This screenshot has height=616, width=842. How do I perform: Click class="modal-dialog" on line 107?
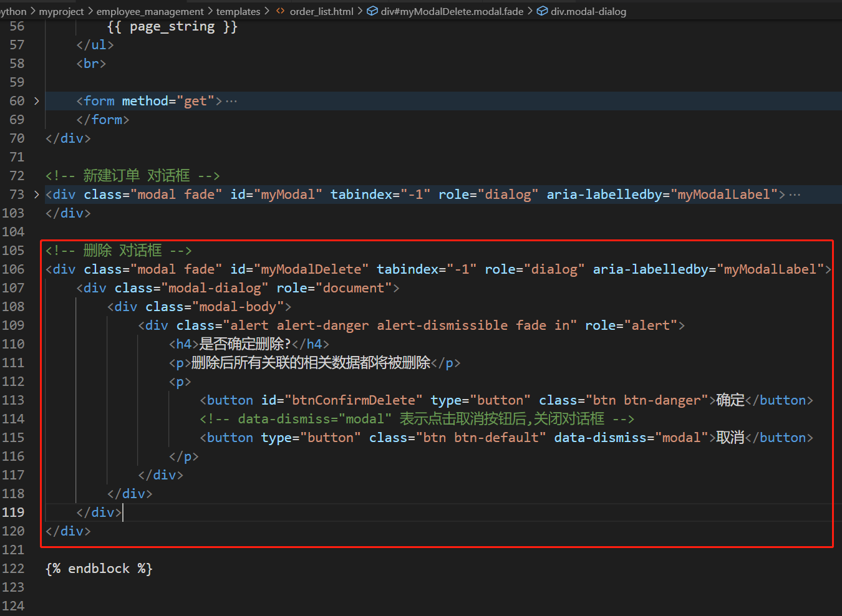pyautogui.click(x=191, y=288)
